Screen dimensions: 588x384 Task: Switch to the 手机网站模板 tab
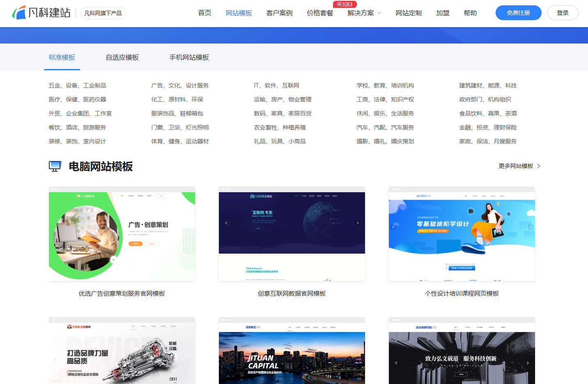click(x=189, y=57)
